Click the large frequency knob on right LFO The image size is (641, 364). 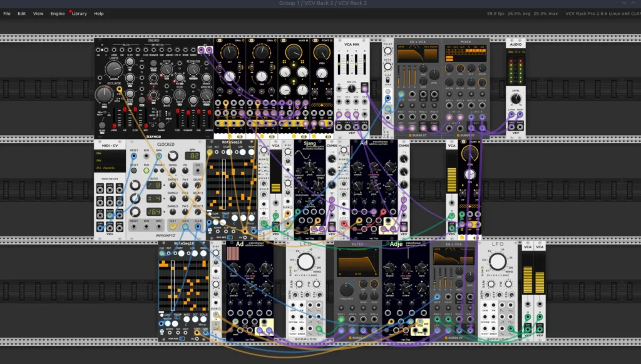pyautogui.click(x=498, y=262)
